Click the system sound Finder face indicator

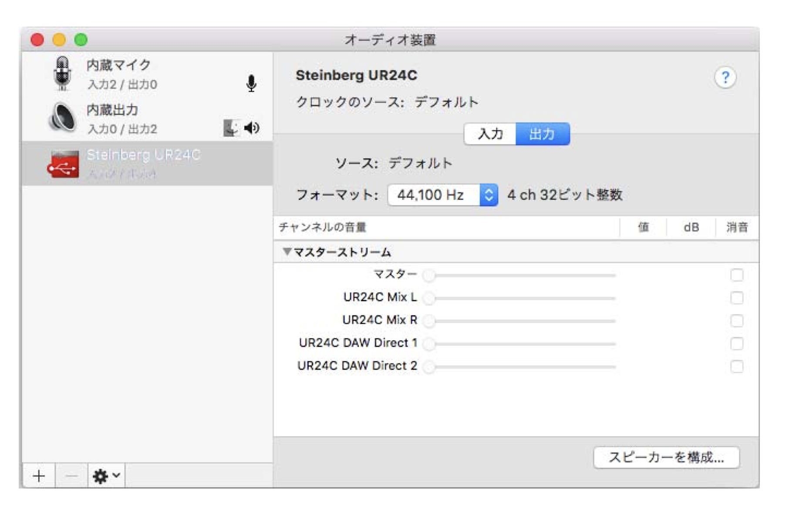pos(231,128)
